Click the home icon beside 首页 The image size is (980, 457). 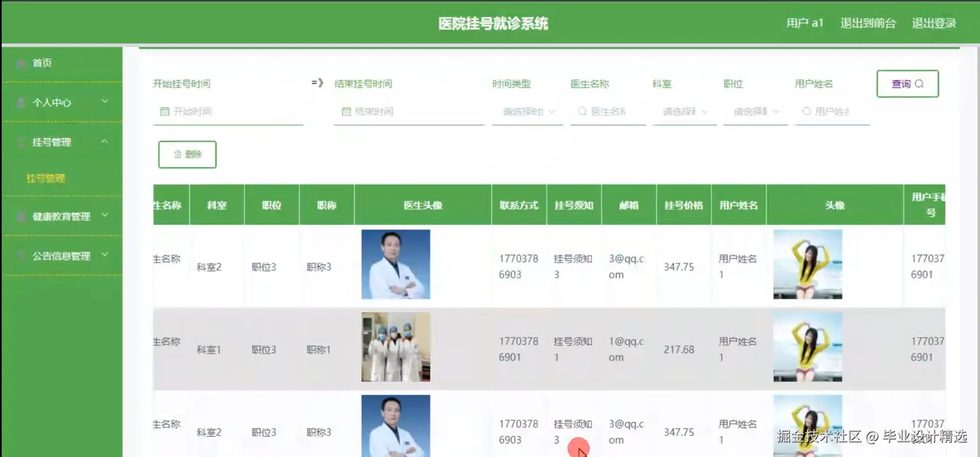coord(22,64)
